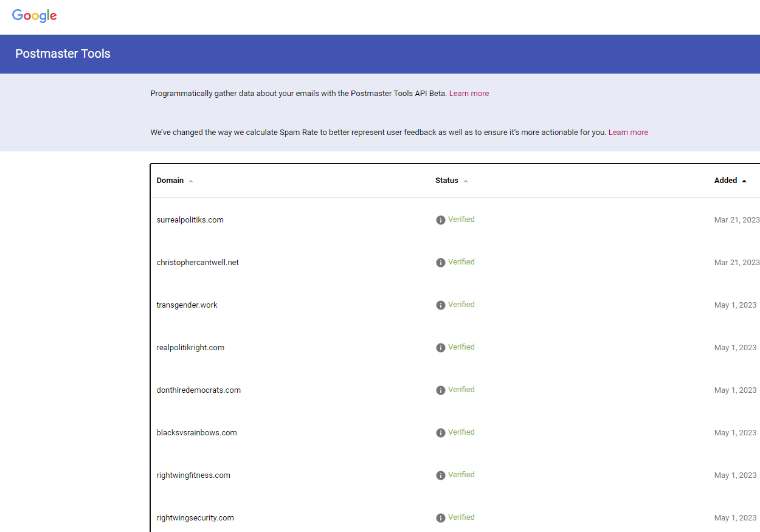The height and width of the screenshot is (532, 760).
Task: Sort by Status column header
Action: 452,181
